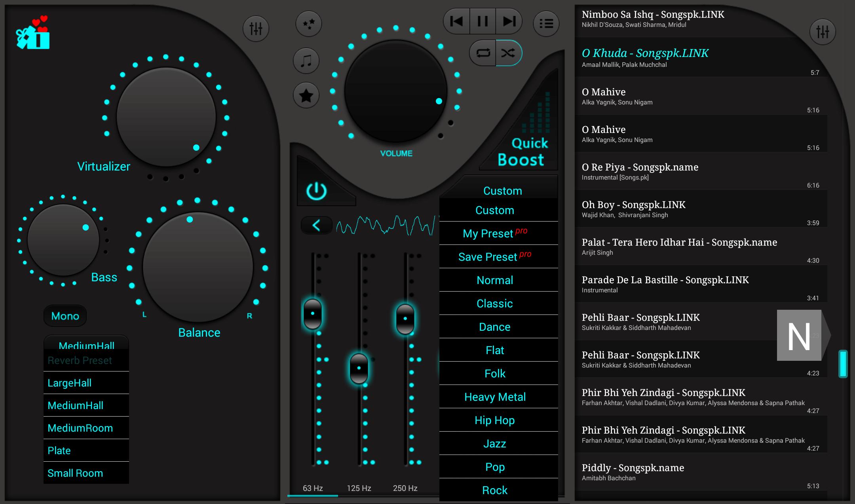
Task: Toggle repeat mode
Action: click(x=483, y=53)
